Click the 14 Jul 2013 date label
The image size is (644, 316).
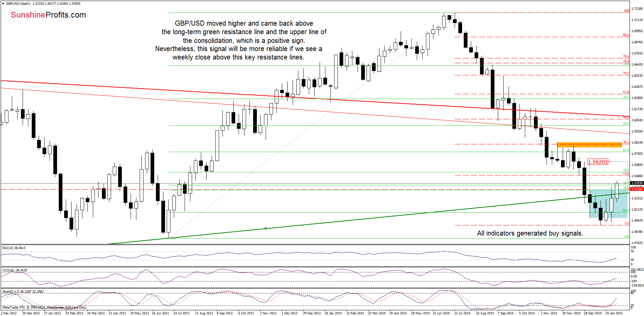click(182, 313)
